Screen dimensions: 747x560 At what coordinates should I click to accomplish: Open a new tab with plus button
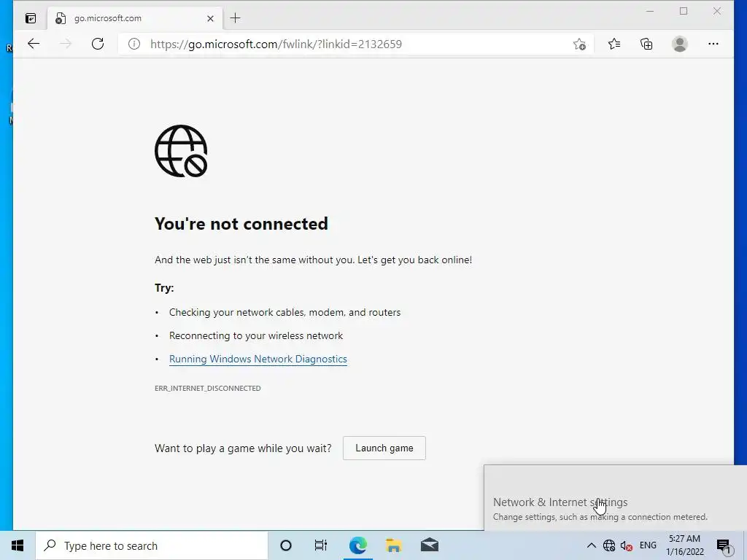point(235,18)
